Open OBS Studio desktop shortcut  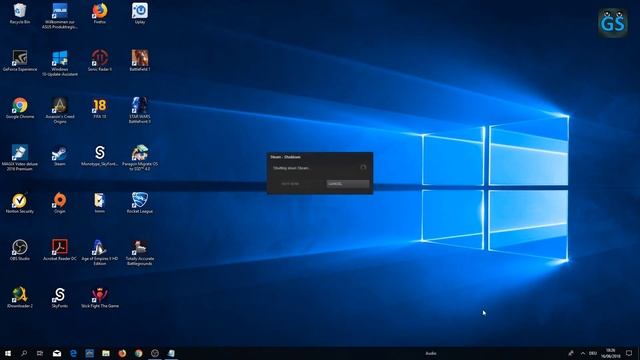point(20,250)
